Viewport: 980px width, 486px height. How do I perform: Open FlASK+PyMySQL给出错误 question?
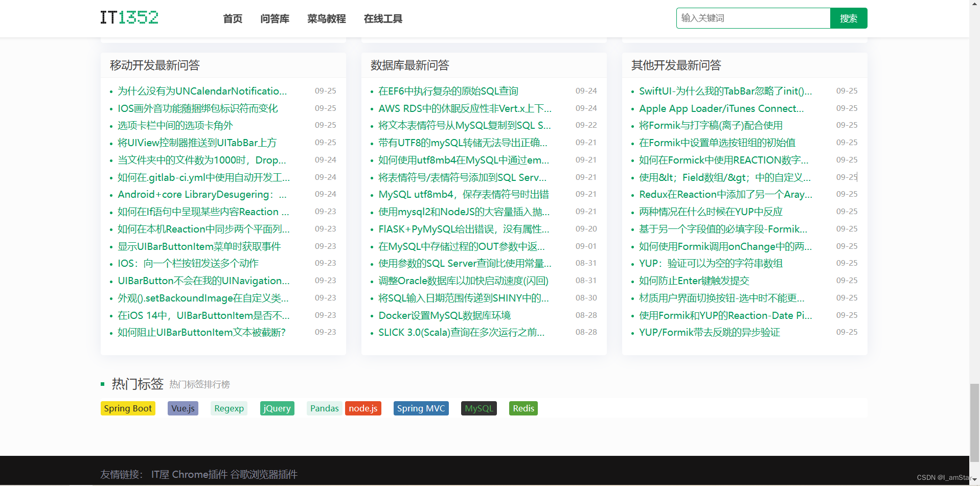(x=464, y=229)
